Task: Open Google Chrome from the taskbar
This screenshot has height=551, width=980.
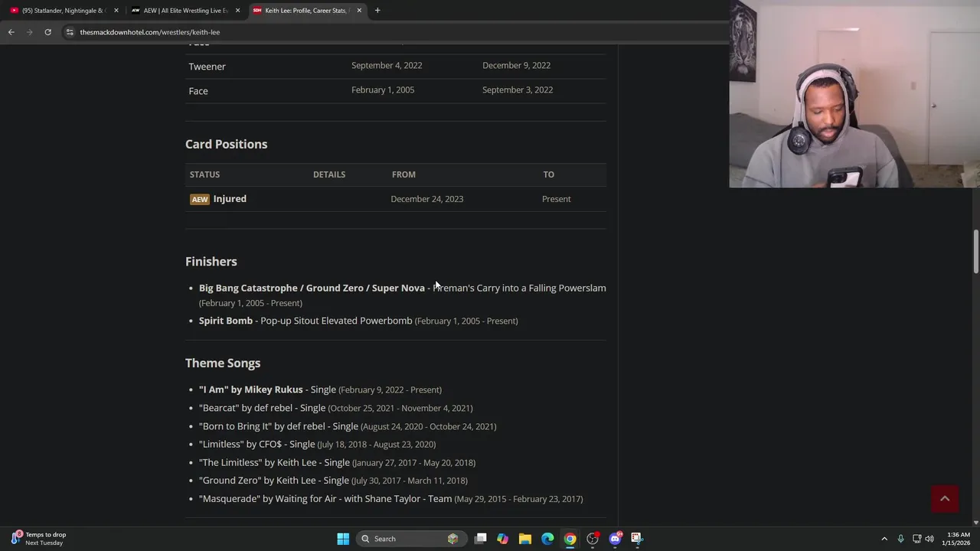Action: (570, 539)
